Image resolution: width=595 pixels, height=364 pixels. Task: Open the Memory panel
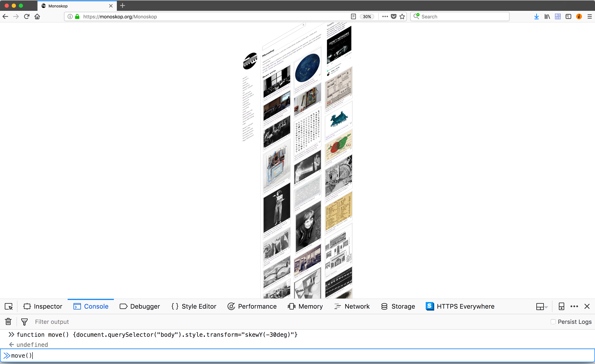coord(305,306)
